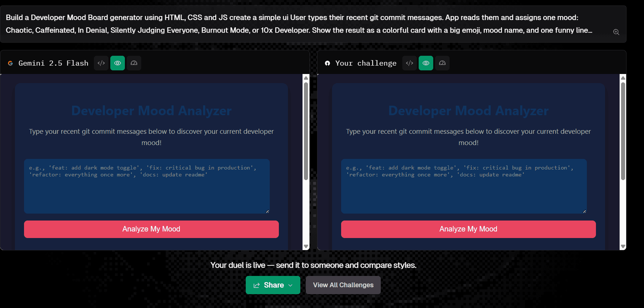
Task: Click the Share button
Action: coord(273,285)
